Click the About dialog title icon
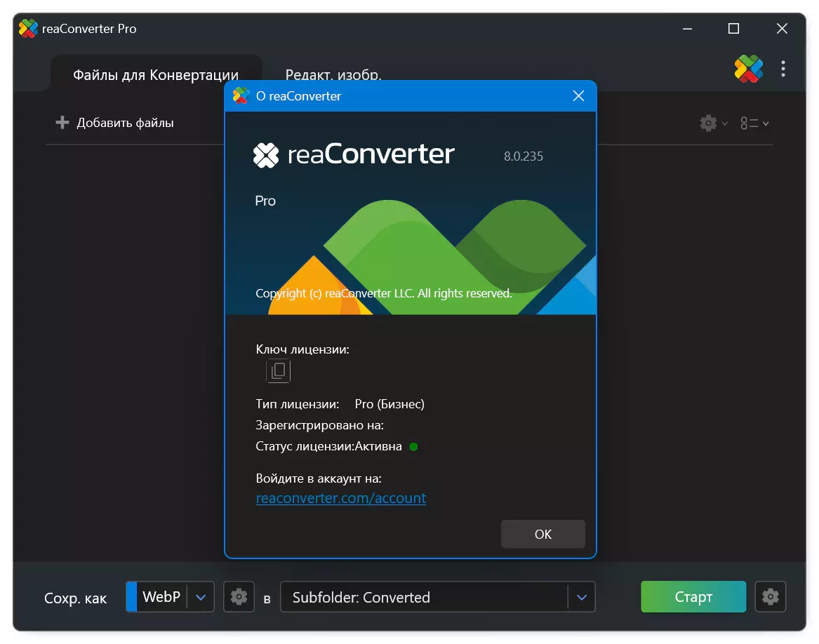 [241, 95]
